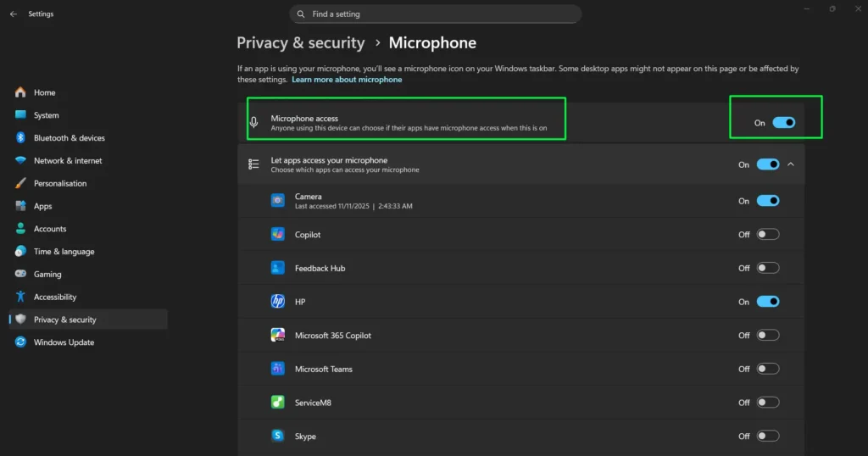
Task: Collapse the Let apps access section chevron
Action: pos(791,164)
